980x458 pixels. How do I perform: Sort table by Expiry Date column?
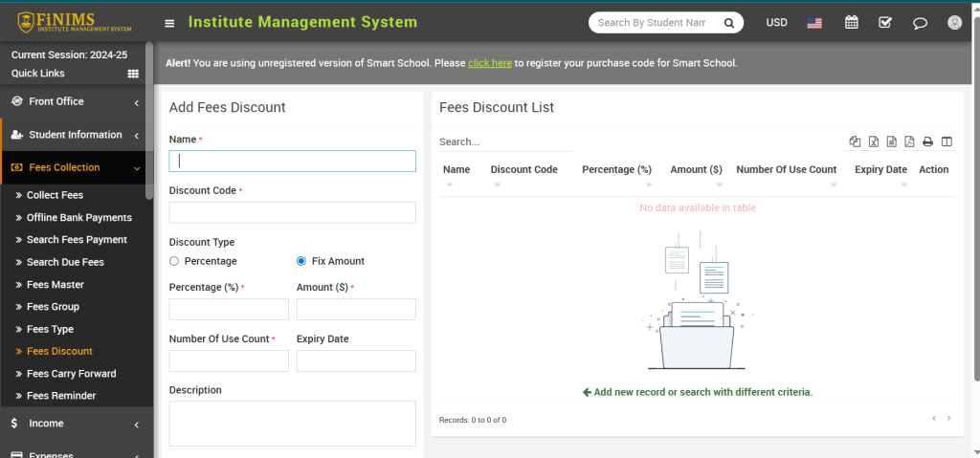pos(880,170)
